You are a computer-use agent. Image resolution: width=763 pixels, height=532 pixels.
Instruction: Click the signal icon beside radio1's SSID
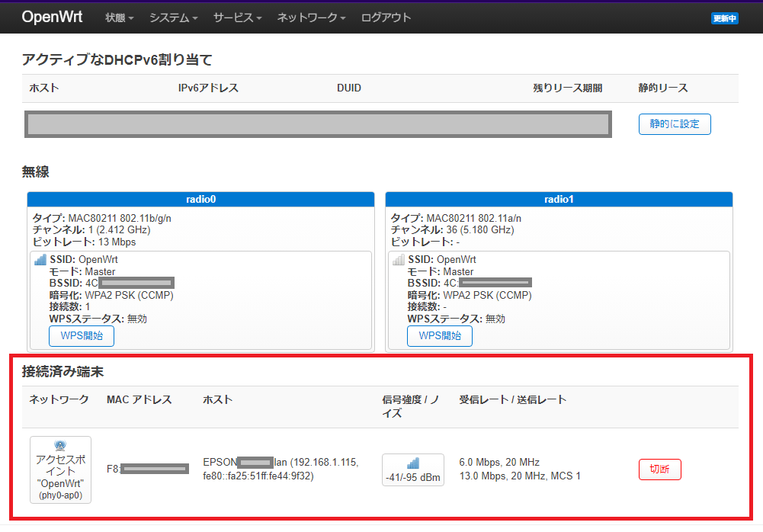pos(397,259)
